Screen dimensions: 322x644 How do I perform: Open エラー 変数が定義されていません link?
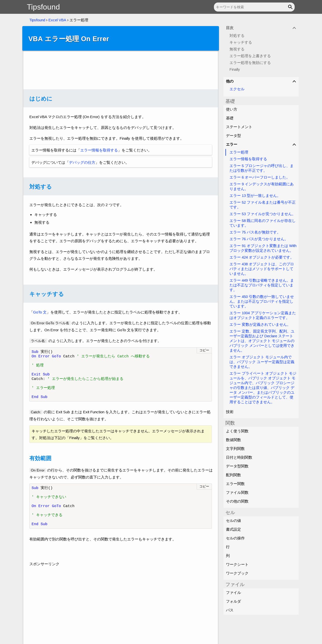coord(259,325)
